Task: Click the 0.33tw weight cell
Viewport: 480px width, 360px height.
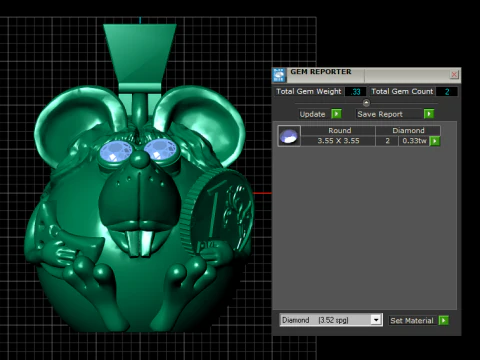Action: click(x=414, y=141)
